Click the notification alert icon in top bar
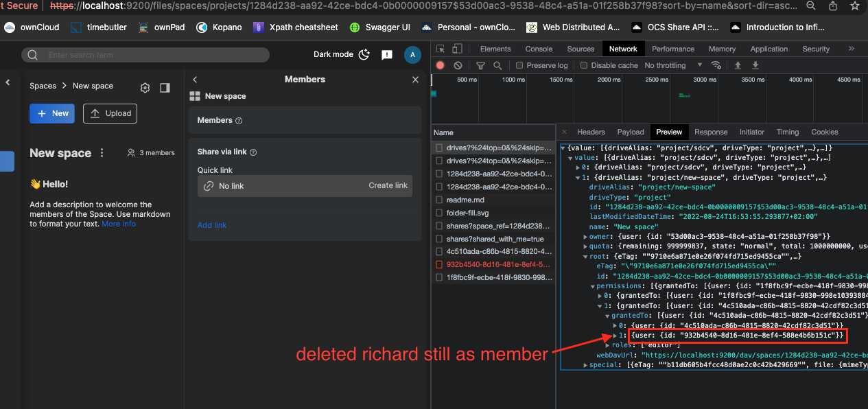Image resolution: width=868 pixels, height=409 pixels. click(x=386, y=54)
